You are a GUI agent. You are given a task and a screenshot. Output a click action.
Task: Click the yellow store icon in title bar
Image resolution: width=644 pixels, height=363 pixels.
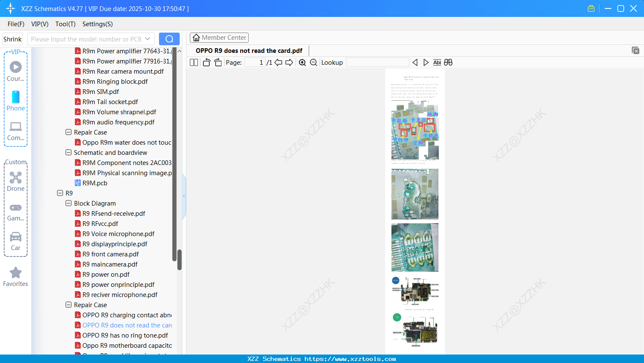pos(591,8)
